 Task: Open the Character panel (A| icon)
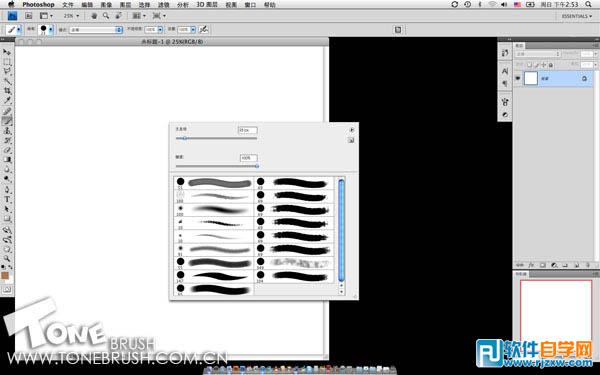point(505,71)
